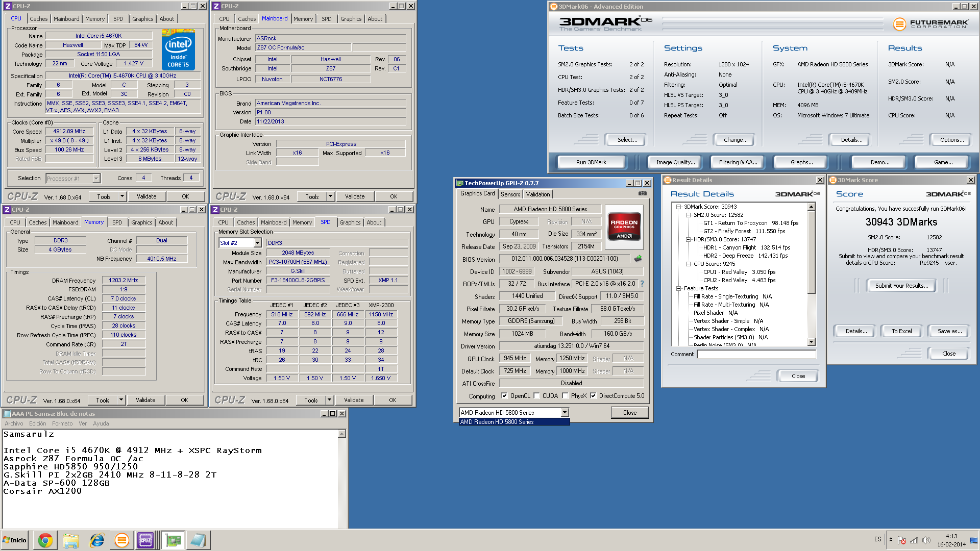980x551 pixels.
Task: Capture GPU-Z screenshot with camera icon
Action: [x=642, y=193]
